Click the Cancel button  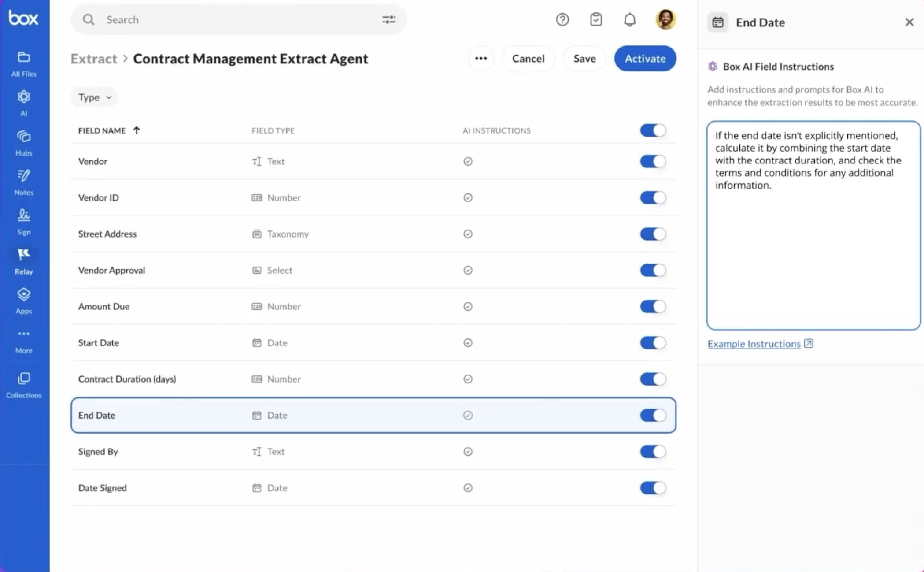pyautogui.click(x=528, y=59)
